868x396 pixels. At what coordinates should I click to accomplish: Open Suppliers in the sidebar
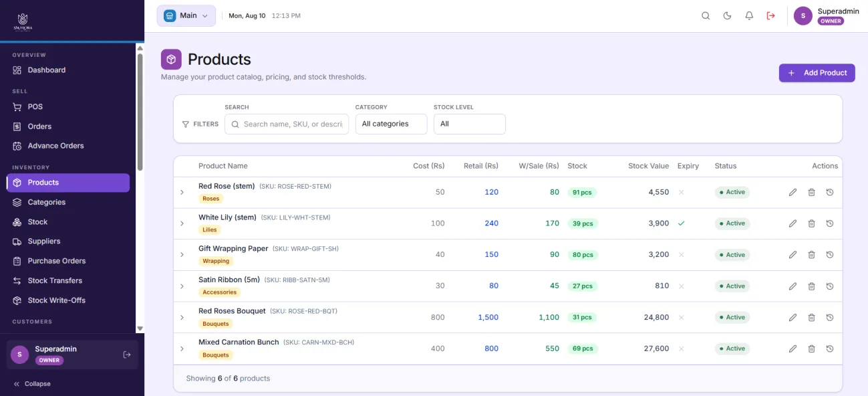click(68, 241)
